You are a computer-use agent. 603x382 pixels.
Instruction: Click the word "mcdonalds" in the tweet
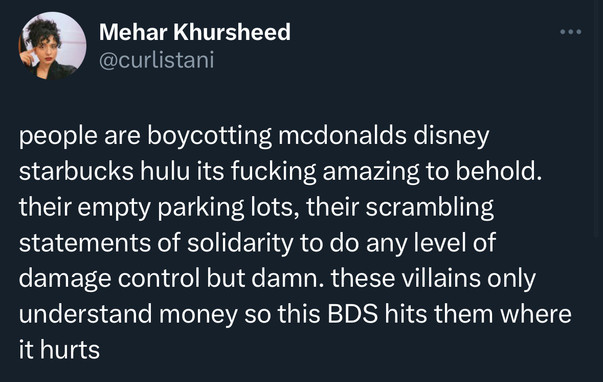342,135
